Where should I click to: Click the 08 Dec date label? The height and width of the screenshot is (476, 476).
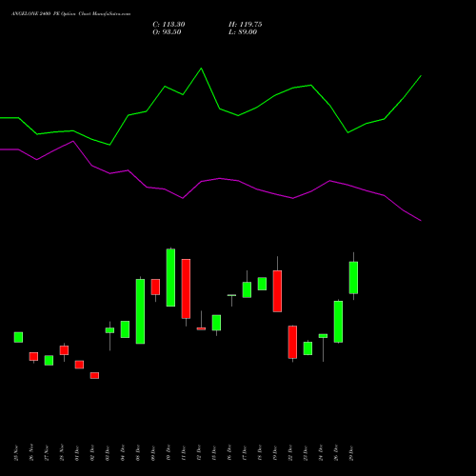(138, 453)
